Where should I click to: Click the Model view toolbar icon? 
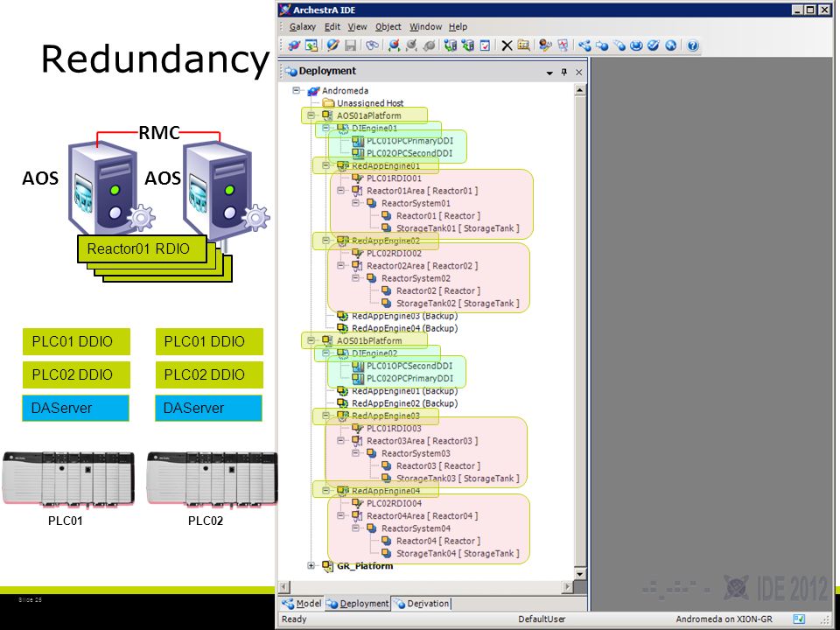point(584,45)
